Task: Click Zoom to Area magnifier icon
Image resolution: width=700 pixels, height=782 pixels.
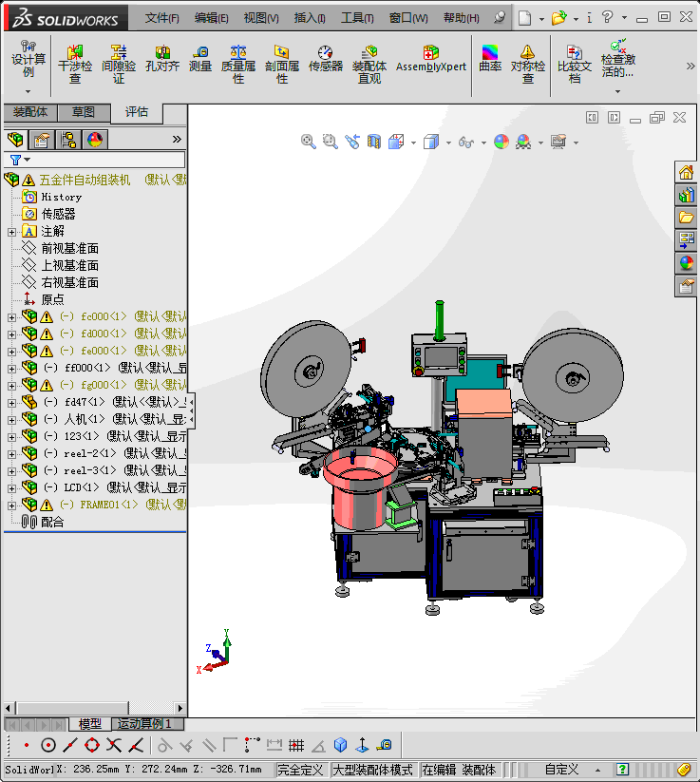Action: click(x=331, y=143)
